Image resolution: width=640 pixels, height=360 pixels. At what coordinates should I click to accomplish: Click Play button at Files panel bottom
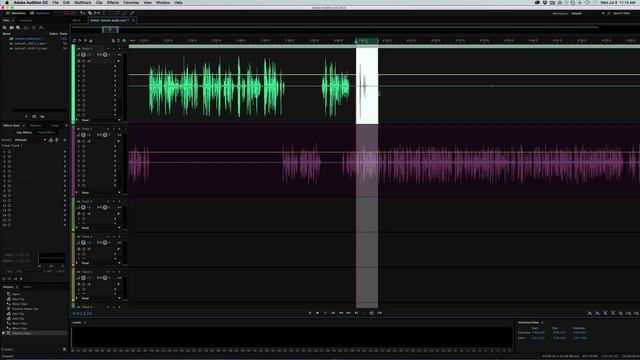click(x=27, y=116)
